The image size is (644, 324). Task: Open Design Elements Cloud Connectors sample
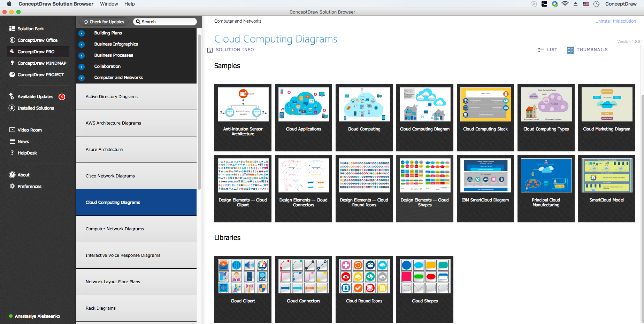click(304, 189)
